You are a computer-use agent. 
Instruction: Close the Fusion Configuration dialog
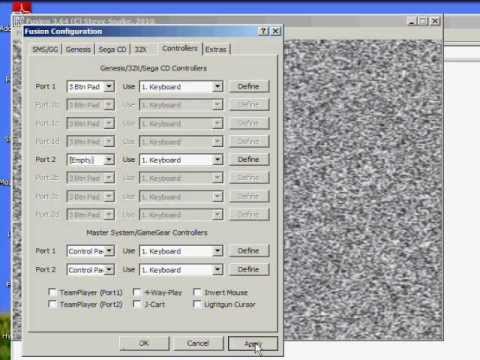[x=276, y=31]
